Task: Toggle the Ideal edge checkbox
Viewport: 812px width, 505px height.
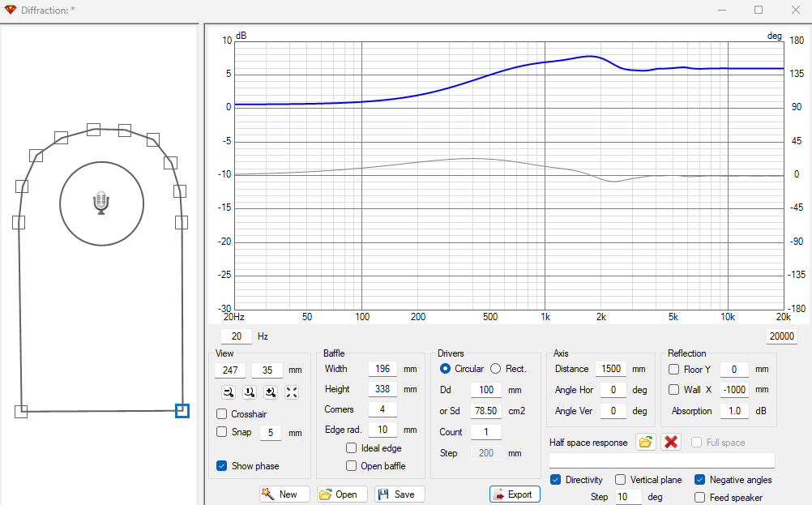Action: pos(351,447)
